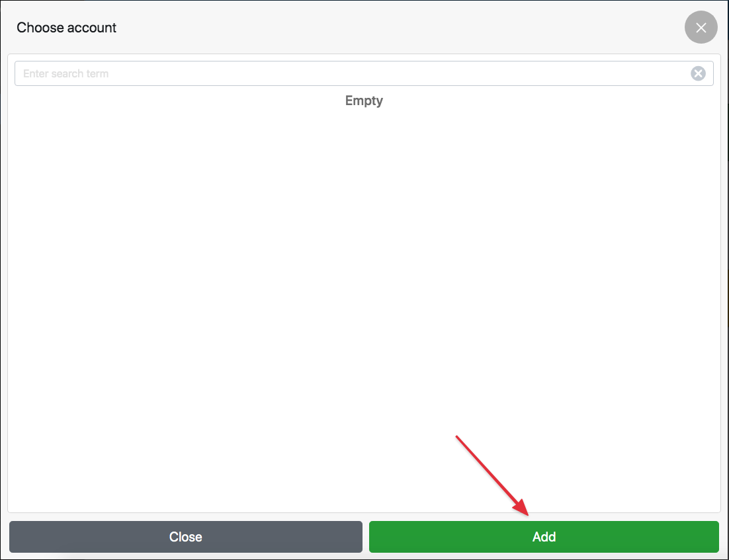Image resolution: width=729 pixels, height=560 pixels.
Task: Click the red arrow annotation
Action: tap(492, 475)
